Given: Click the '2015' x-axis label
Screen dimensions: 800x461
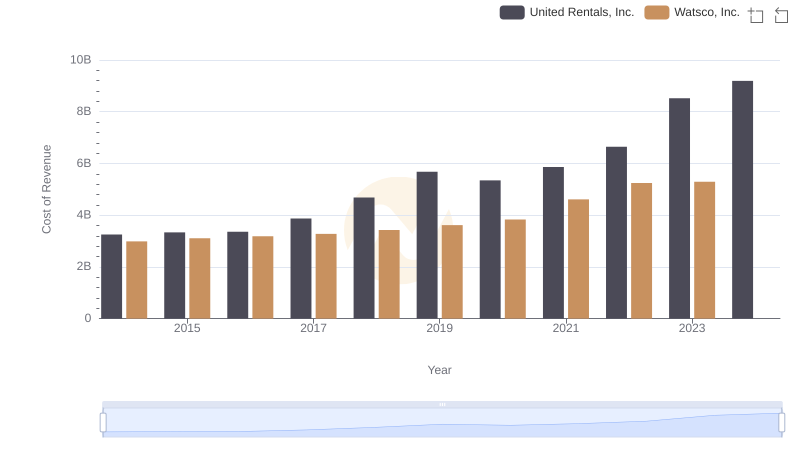Looking at the screenshot, I should pyautogui.click(x=187, y=328).
